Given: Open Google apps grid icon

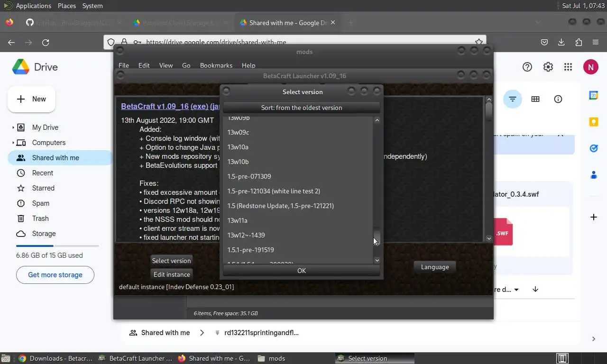Looking at the screenshot, I should [568, 67].
